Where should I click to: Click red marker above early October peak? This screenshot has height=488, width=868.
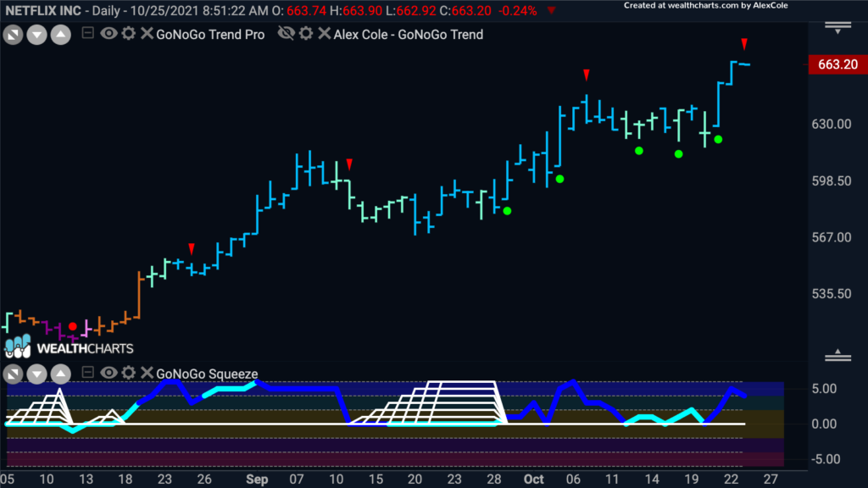coord(587,75)
